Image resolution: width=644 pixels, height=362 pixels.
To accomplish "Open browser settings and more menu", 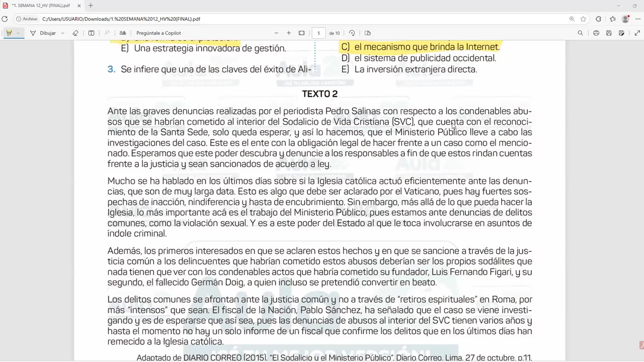I will (x=638, y=19).
